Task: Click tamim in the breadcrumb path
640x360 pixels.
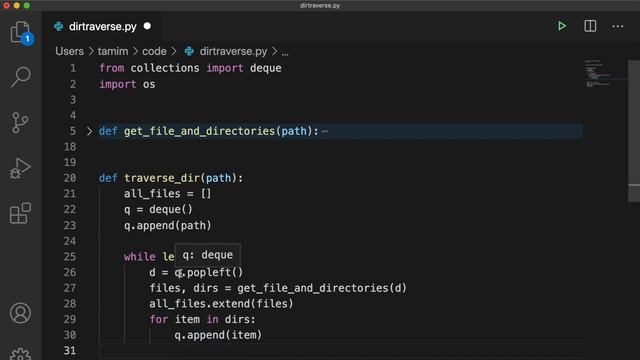Action: point(113,51)
